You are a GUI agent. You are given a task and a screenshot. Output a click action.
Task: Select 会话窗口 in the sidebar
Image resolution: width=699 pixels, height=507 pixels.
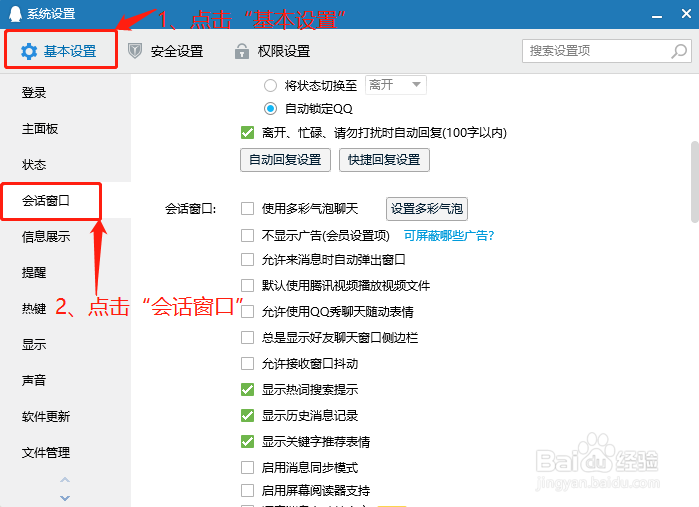coord(46,201)
